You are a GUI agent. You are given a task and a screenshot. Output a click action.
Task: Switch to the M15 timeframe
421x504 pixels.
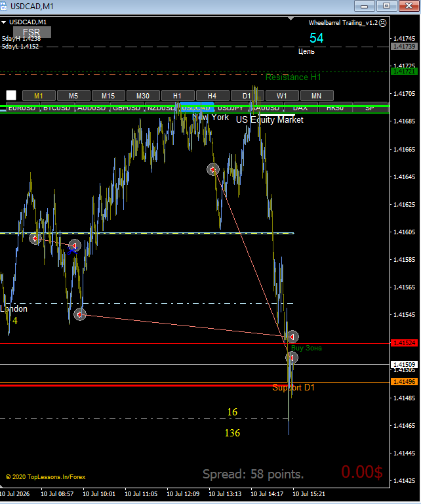[x=108, y=95]
